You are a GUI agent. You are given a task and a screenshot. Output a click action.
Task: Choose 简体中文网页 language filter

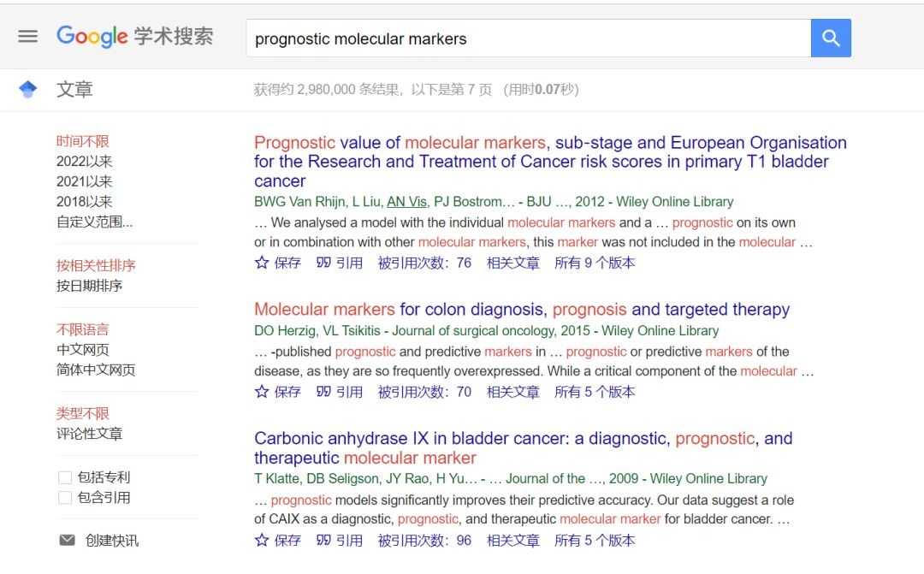[95, 370]
